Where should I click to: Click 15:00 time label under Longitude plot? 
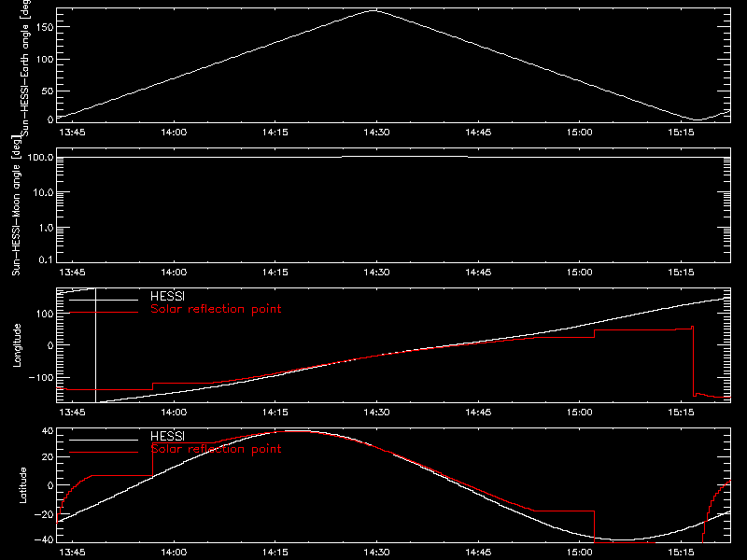coord(580,413)
